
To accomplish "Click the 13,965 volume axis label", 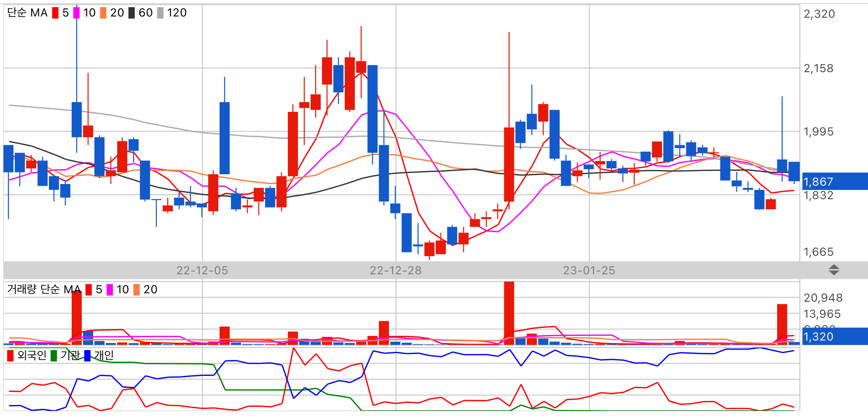I will click(822, 314).
